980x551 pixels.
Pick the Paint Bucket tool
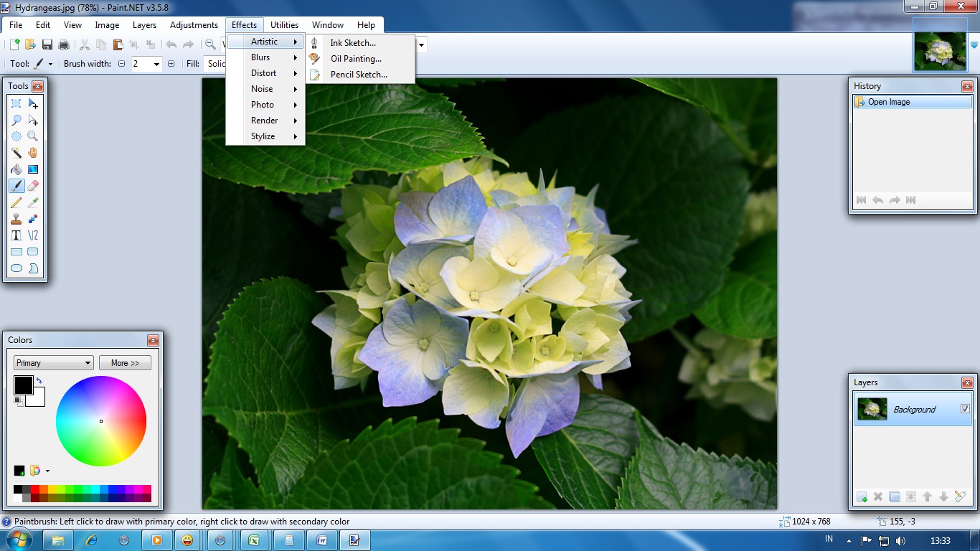(16, 170)
